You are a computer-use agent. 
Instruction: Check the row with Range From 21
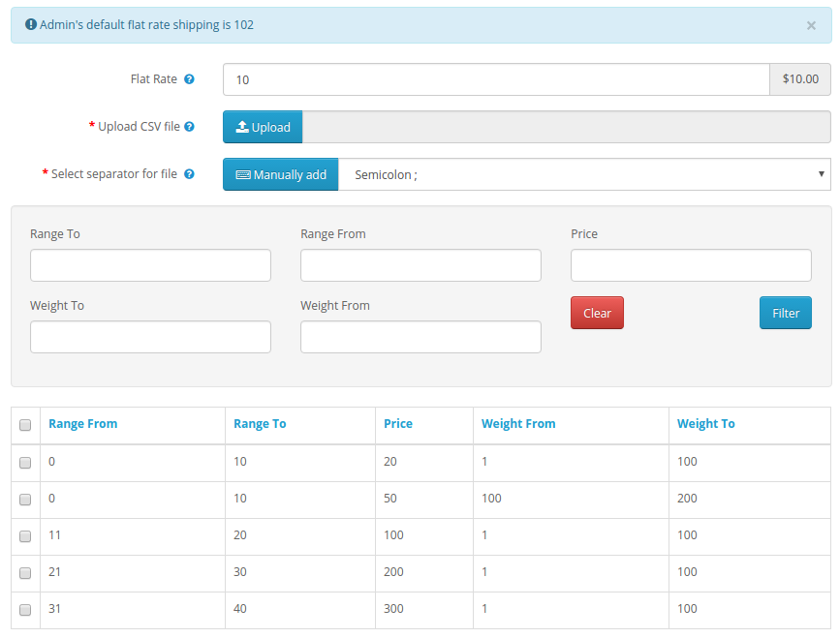click(25, 573)
